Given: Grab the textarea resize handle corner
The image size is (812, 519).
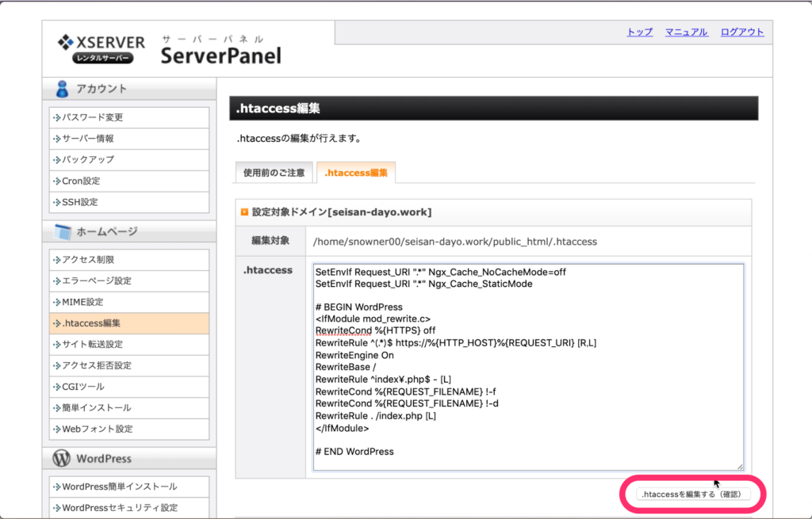Looking at the screenshot, I should pos(740,467).
